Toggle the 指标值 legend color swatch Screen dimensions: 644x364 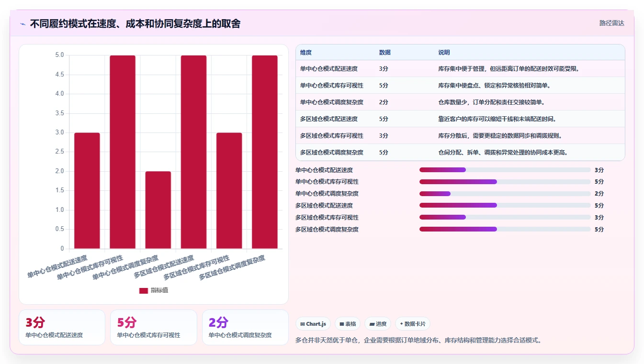coord(144,290)
